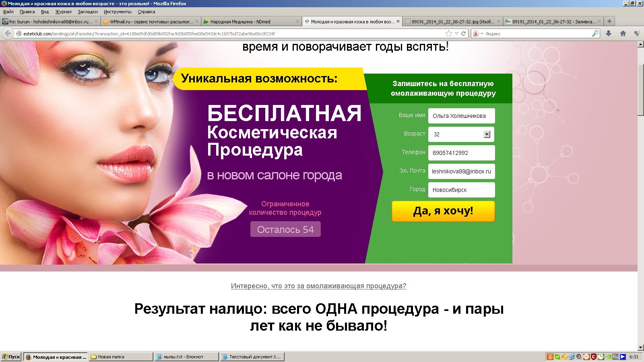Open a new tab with plus button
Viewport: 644px width, 362px height.
tap(609, 21)
